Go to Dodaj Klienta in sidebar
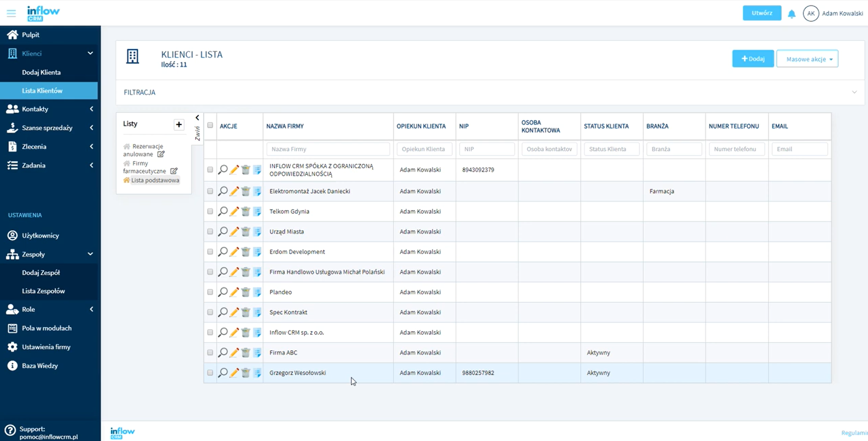This screenshot has height=441, width=868. point(41,72)
